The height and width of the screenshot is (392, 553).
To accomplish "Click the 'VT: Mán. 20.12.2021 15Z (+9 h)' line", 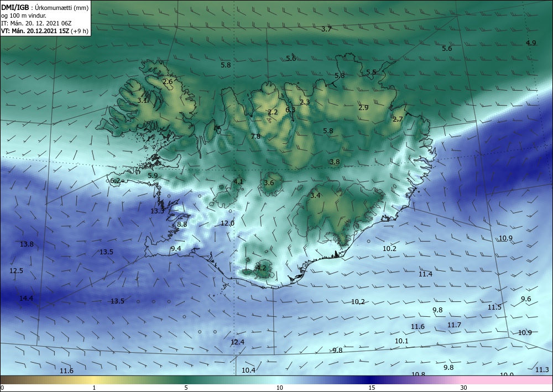I will [45, 31].
